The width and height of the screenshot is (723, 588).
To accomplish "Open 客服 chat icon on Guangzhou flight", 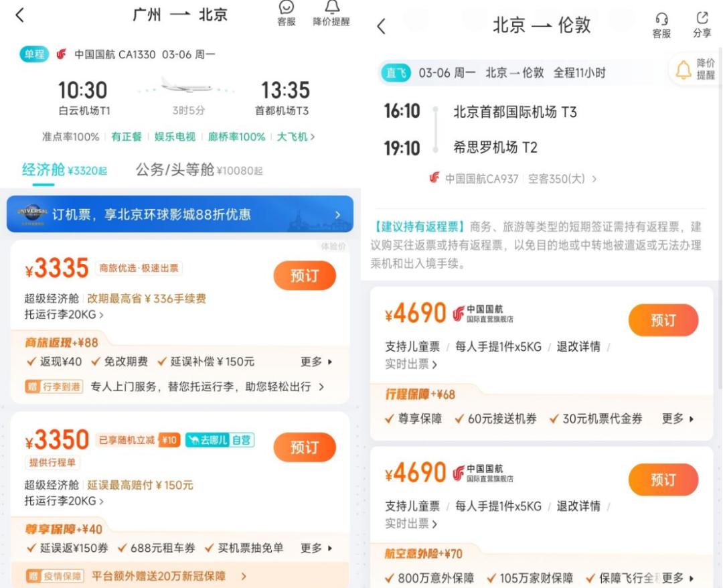I will pyautogui.click(x=287, y=13).
